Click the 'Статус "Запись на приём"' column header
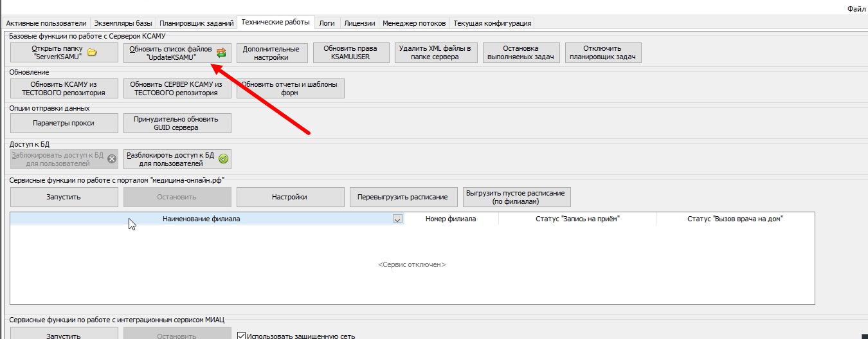The width and height of the screenshot is (868, 339). tap(577, 219)
